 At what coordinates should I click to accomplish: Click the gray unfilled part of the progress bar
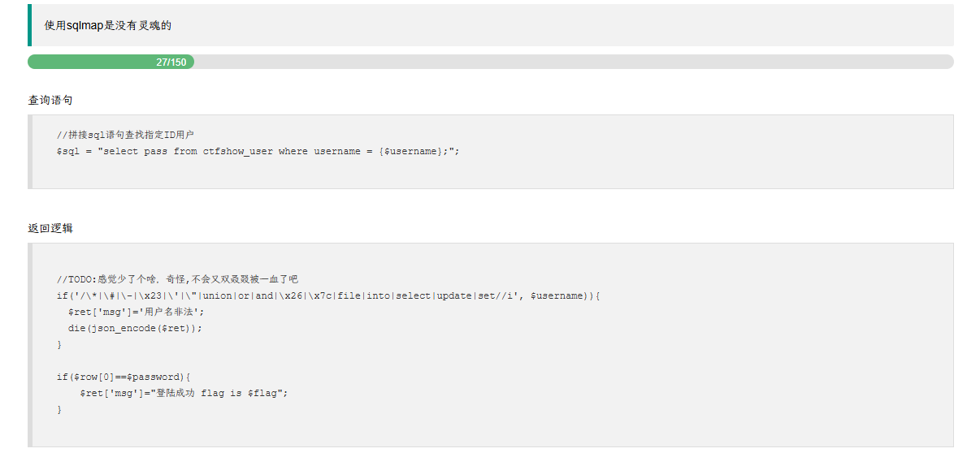click(574, 62)
